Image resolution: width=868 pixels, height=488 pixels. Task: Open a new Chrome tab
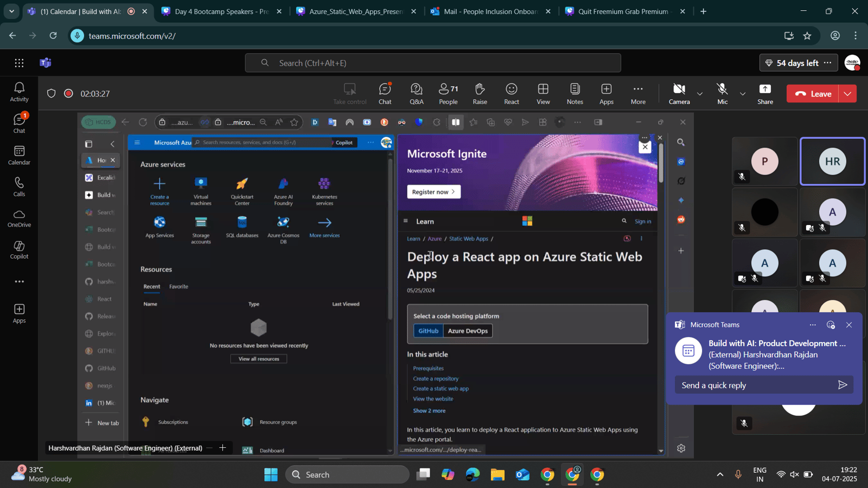(x=704, y=11)
